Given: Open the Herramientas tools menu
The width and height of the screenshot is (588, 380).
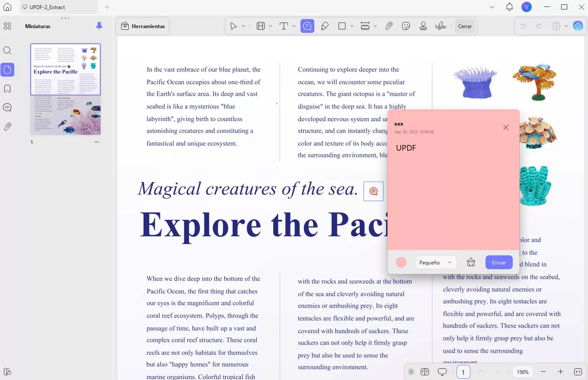Looking at the screenshot, I should point(143,26).
